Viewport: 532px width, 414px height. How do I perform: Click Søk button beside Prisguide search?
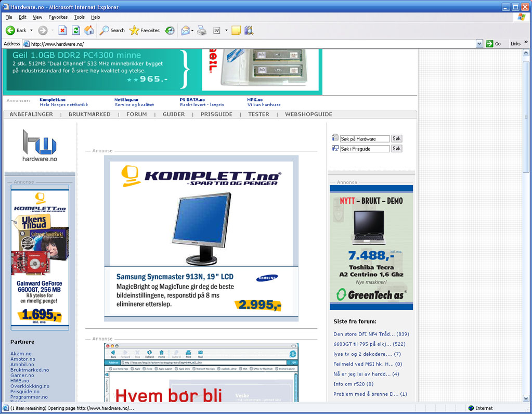click(397, 148)
